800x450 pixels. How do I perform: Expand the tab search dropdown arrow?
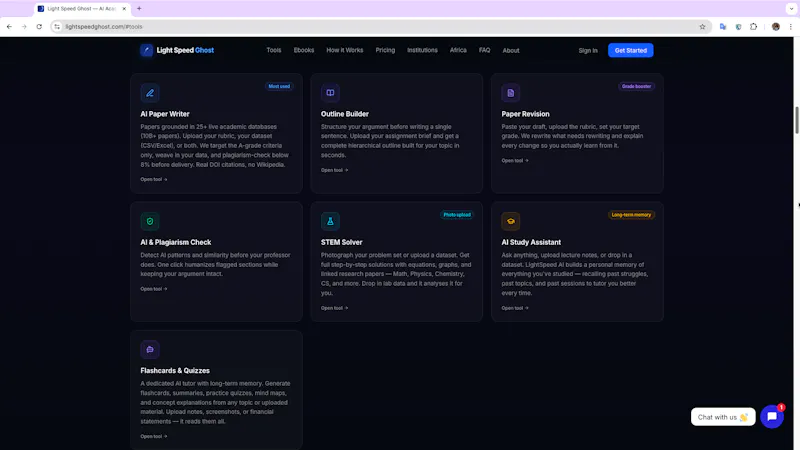pos(791,9)
